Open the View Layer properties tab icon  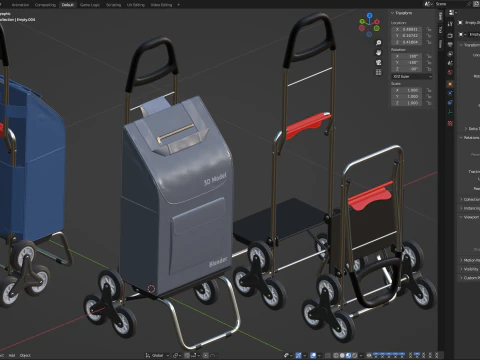click(x=450, y=54)
